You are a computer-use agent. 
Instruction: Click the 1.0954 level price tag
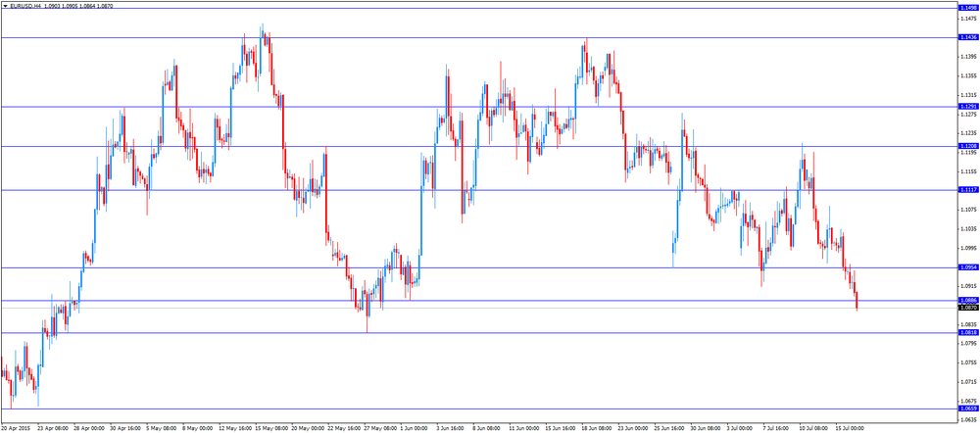[x=968, y=267]
